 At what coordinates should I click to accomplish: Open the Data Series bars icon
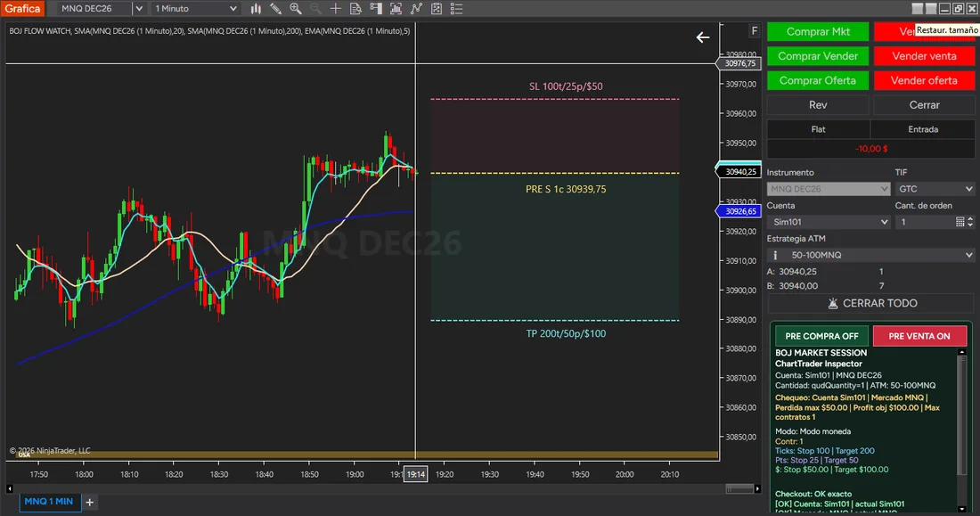click(396, 9)
